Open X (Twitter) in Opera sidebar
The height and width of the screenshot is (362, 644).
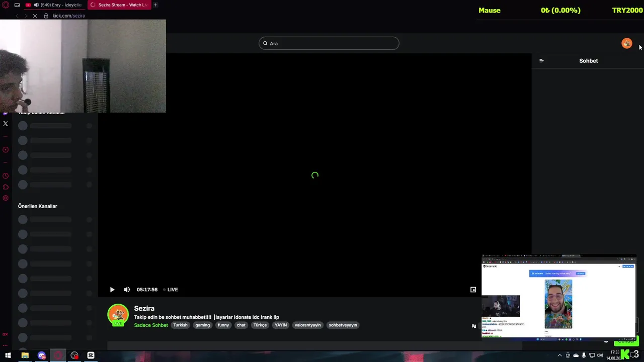click(x=6, y=124)
